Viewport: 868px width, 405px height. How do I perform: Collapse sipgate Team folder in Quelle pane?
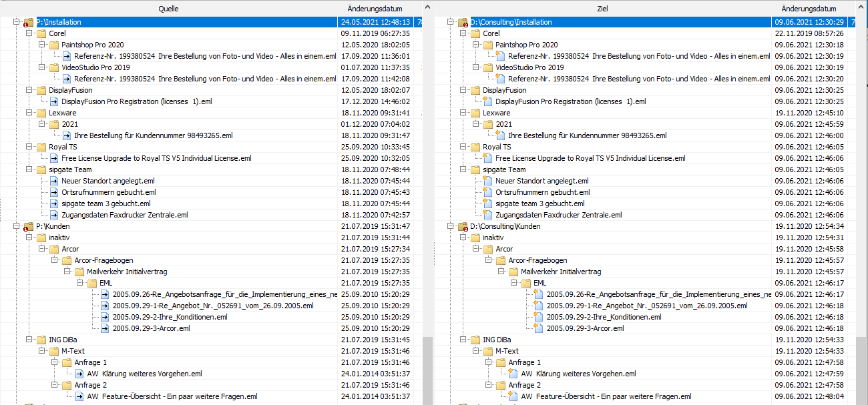29,170
